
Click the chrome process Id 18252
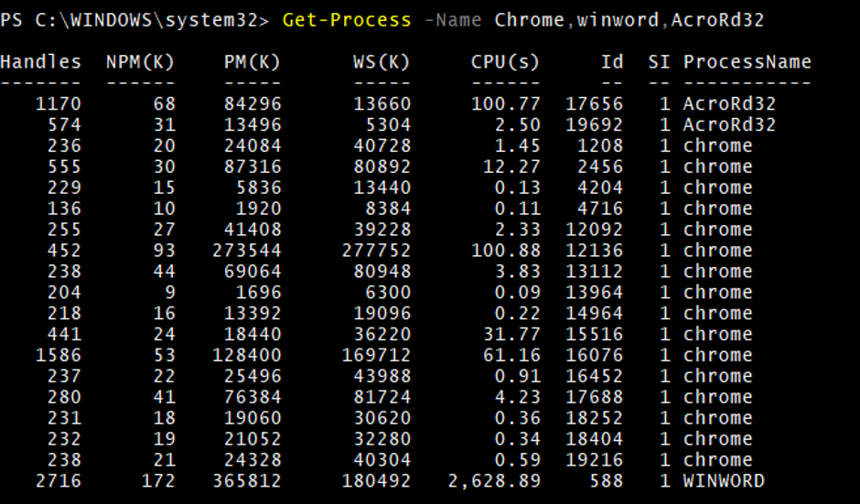(595, 418)
